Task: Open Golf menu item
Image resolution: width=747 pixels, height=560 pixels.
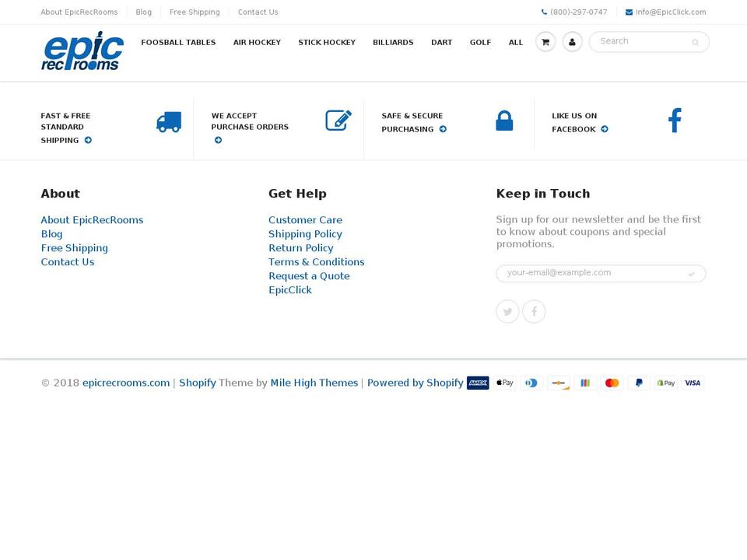Action: pos(480,42)
